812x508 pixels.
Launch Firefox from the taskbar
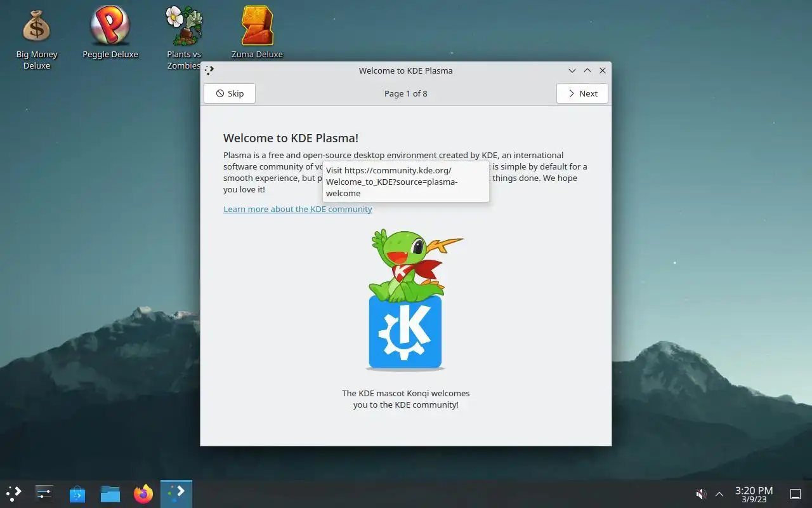coord(143,493)
